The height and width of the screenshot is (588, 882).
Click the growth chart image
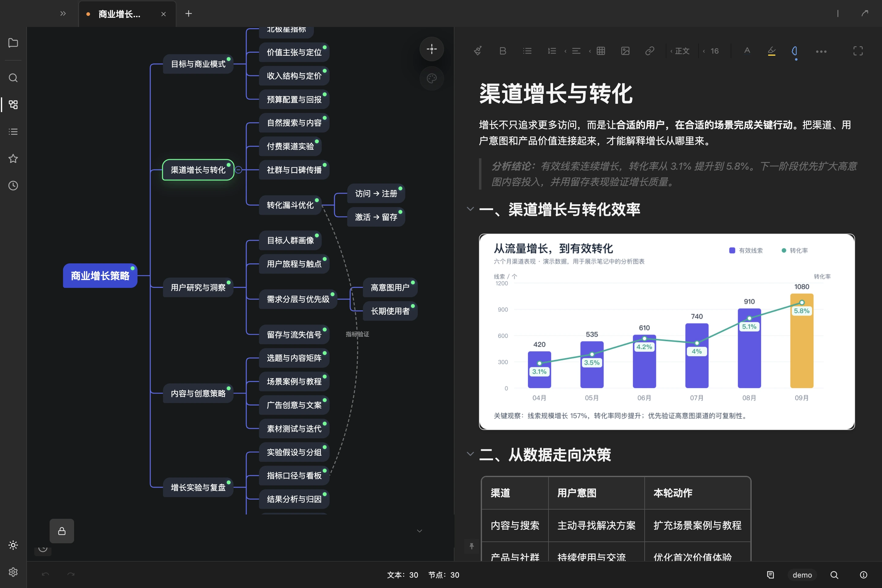point(667,332)
